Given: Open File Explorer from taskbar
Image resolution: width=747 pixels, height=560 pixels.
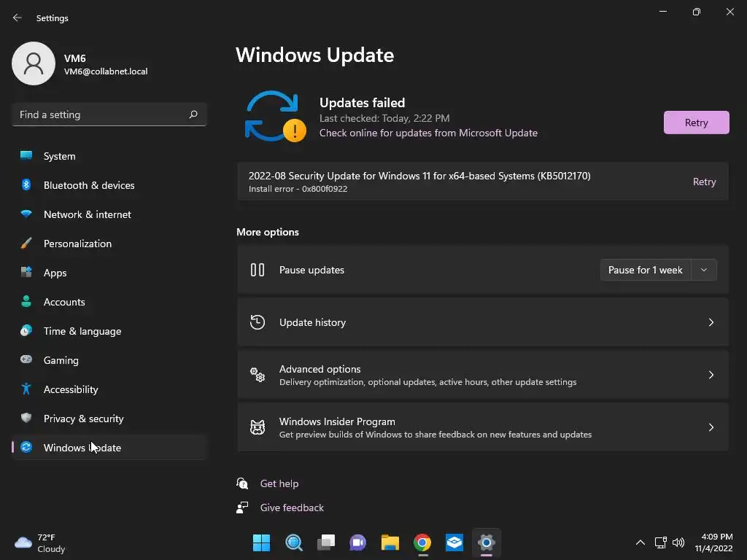Looking at the screenshot, I should click(390, 542).
